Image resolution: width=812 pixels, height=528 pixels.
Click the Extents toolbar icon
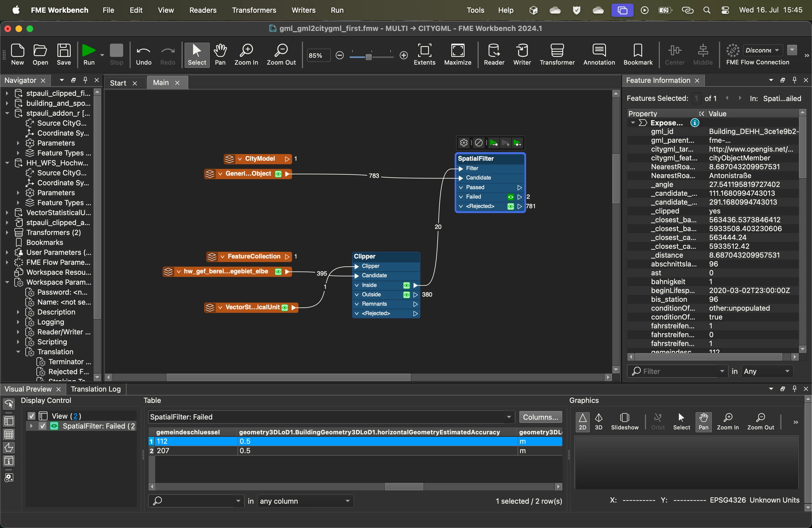coord(425,55)
